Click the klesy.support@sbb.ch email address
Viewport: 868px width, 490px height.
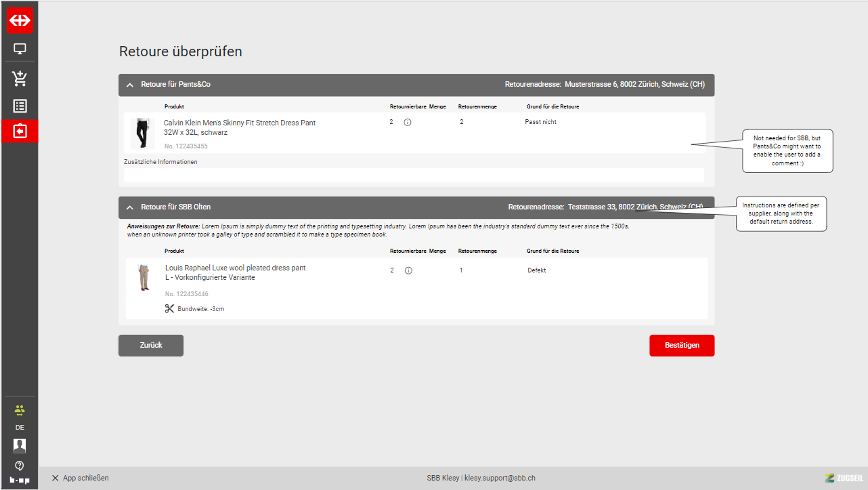500,478
